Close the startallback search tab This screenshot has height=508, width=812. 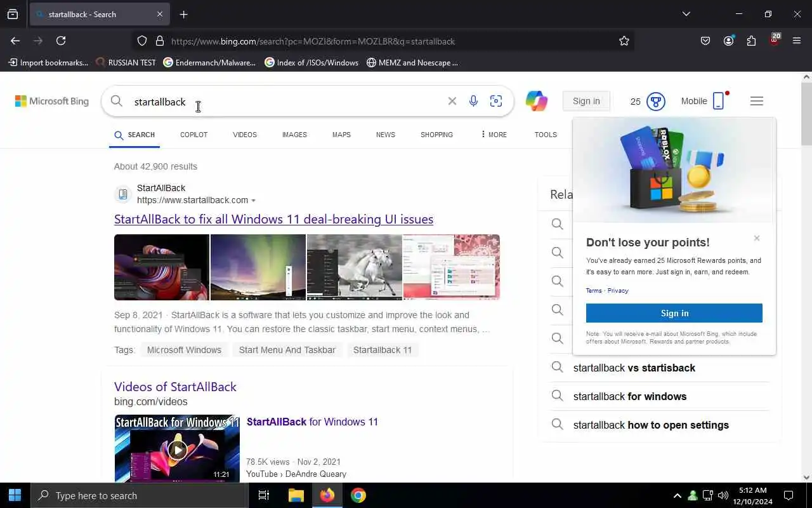click(x=160, y=14)
